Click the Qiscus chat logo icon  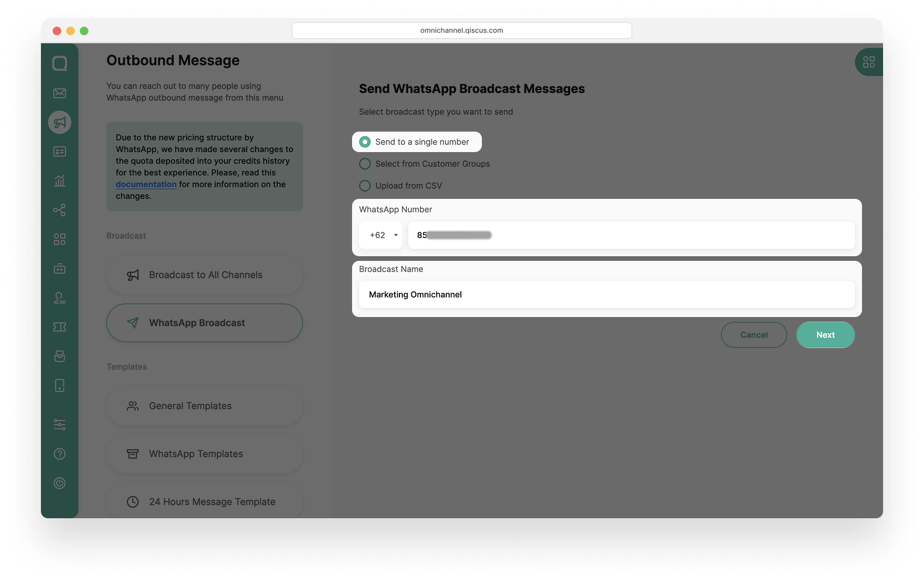[60, 63]
